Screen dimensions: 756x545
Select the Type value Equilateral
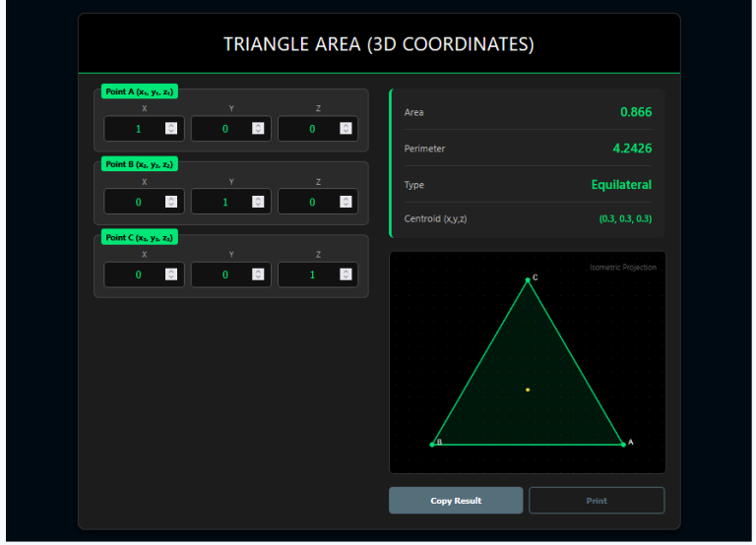(x=621, y=185)
